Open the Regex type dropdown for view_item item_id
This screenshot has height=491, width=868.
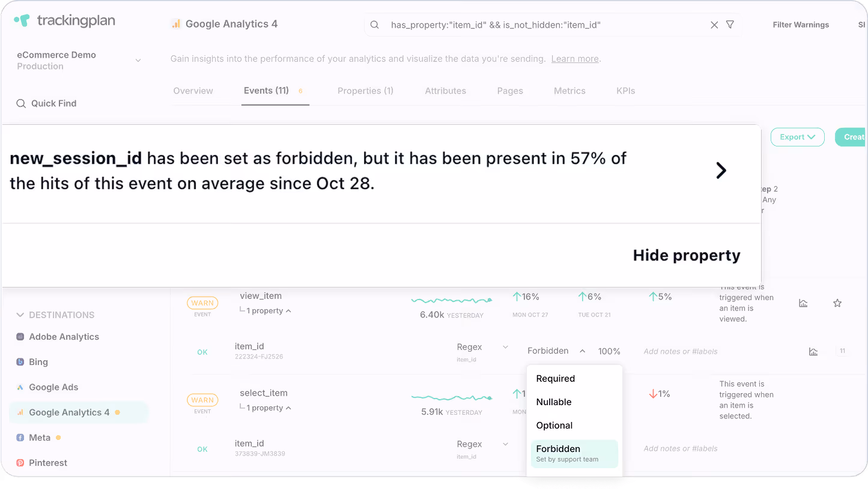(482, 347)
